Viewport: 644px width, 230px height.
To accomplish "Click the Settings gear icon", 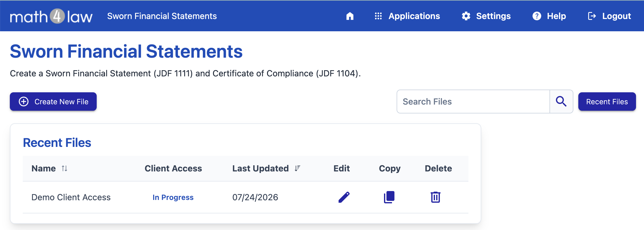I will (466, 16).
